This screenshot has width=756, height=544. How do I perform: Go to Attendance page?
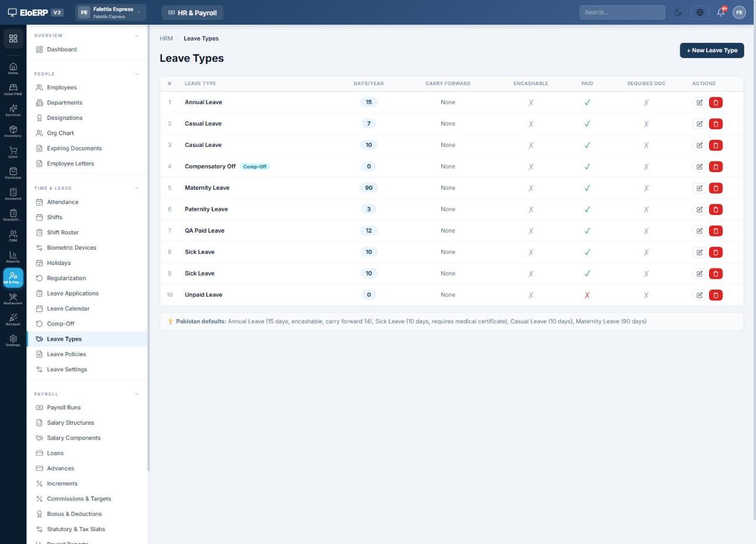(87, 202)
